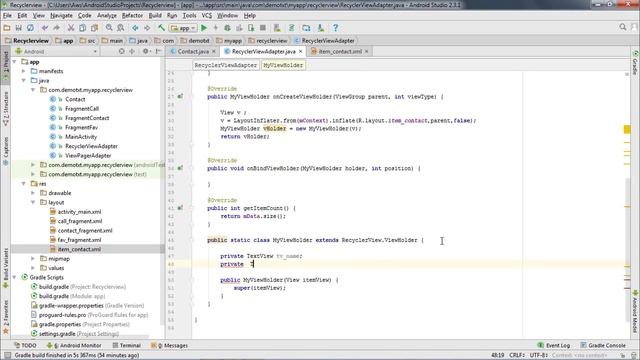This screenshot has width=640, height=360.
Task: Expand the values folder
Action: [x=33, y=268]
